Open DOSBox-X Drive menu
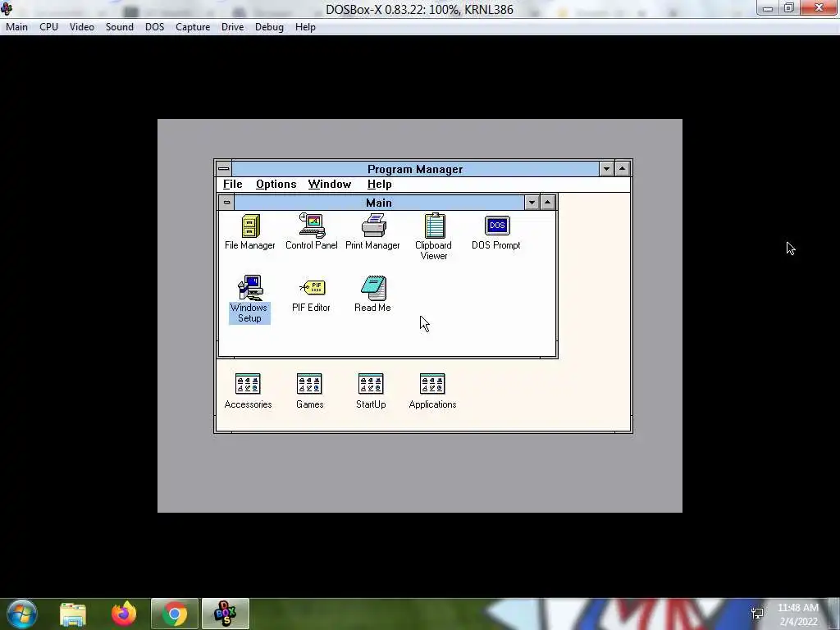 point(232,27)
